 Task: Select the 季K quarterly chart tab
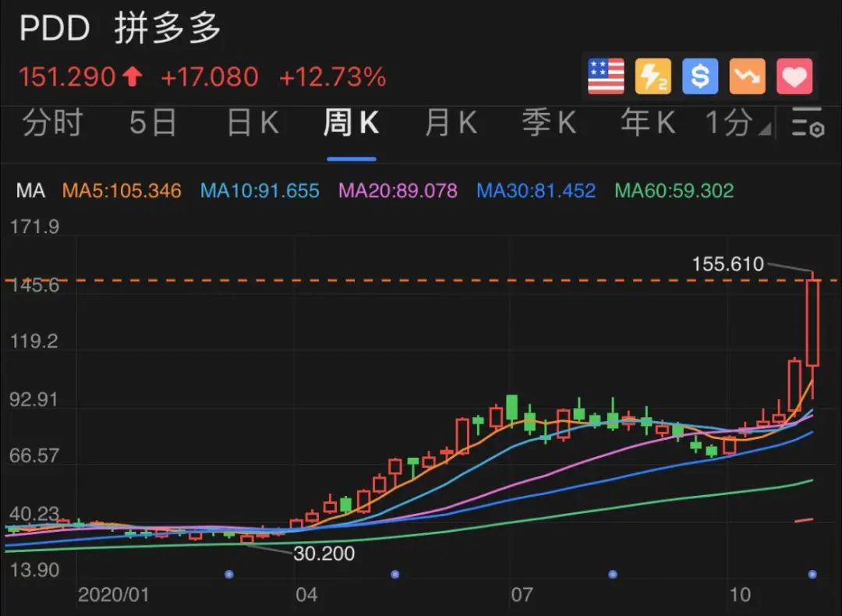point(550,122)
